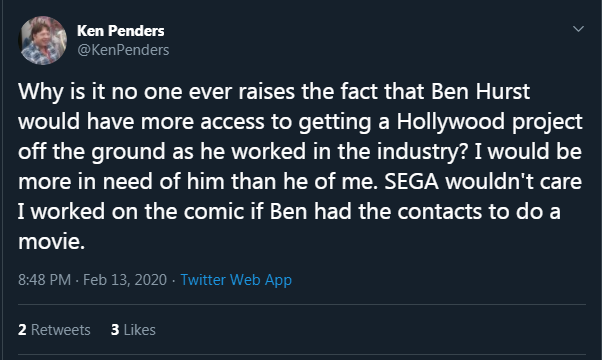Open the Twitter Web App source link
602x360 pixels.
[x=236, y=280]
